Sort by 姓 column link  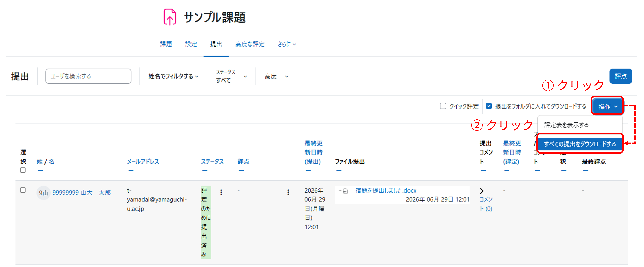click(40, 162)
